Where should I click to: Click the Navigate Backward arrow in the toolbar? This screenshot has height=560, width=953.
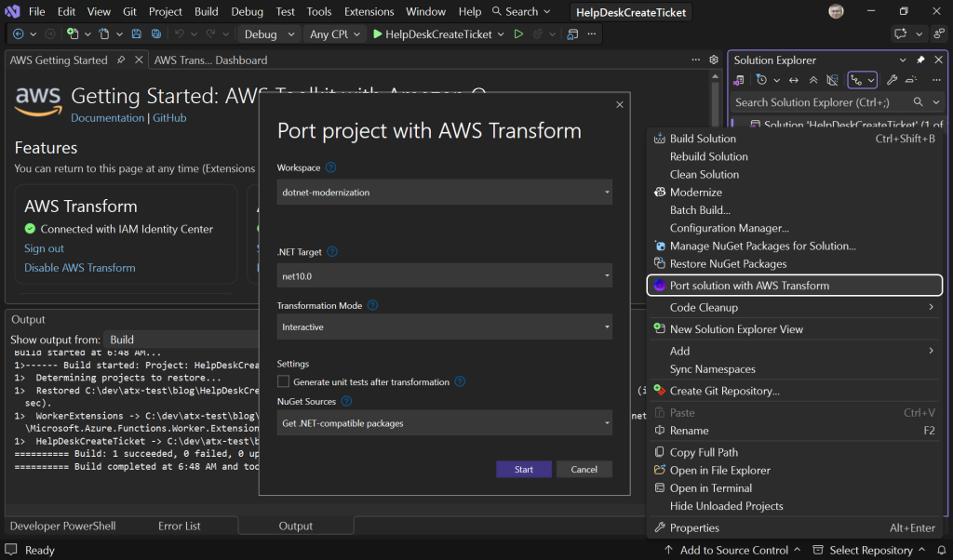tap(19, 34)
